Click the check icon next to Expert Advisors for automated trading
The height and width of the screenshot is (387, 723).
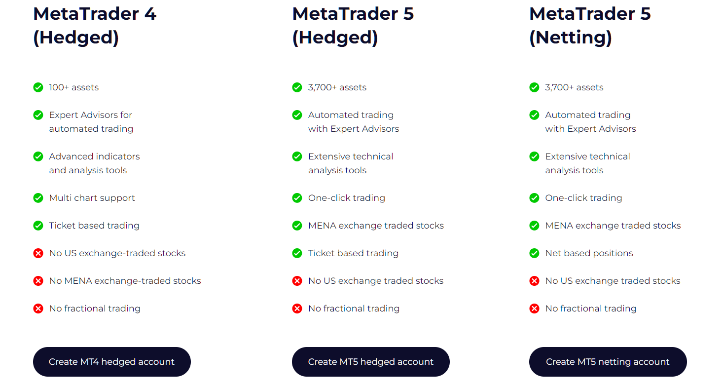point(38,115)
